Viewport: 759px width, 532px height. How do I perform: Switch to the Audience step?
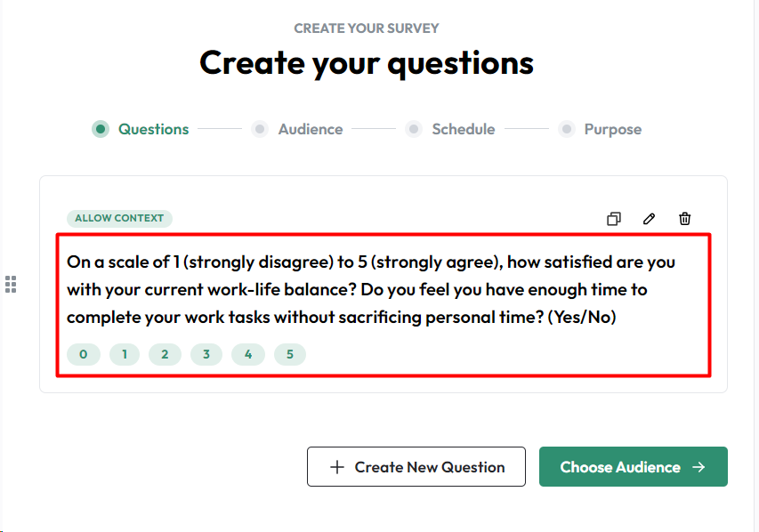click(297, 129)
